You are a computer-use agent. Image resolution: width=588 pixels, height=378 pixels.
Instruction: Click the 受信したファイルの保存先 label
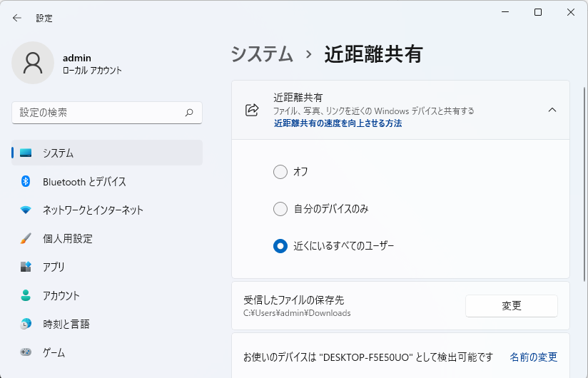pos(293,300)
